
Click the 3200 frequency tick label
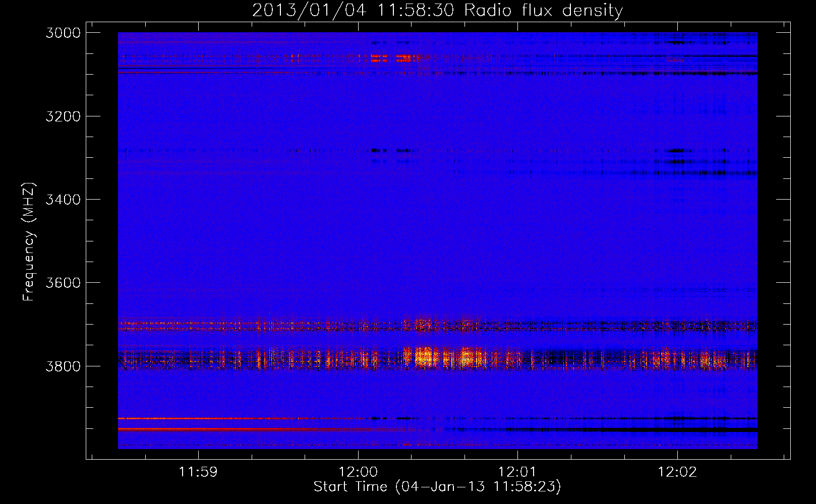(x=63, y=116)
